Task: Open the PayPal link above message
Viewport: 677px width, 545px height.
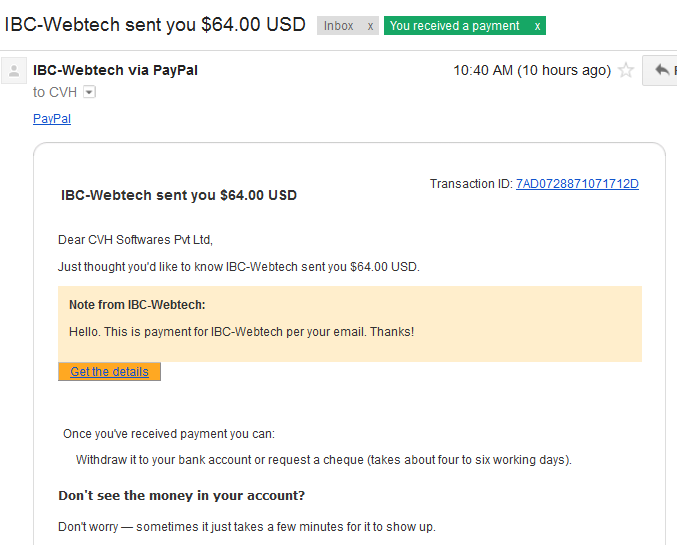Action: pyautogui.click(x=52, y=119)
